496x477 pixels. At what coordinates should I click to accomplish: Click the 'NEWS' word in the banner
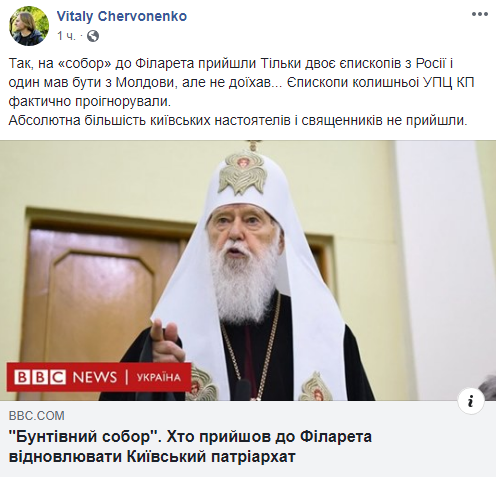coord(95,377)
